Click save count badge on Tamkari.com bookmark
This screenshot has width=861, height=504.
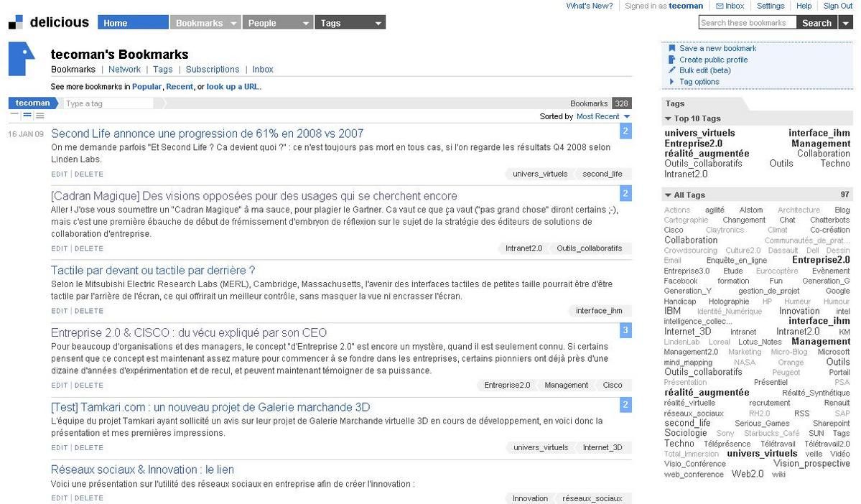[625, 405]
